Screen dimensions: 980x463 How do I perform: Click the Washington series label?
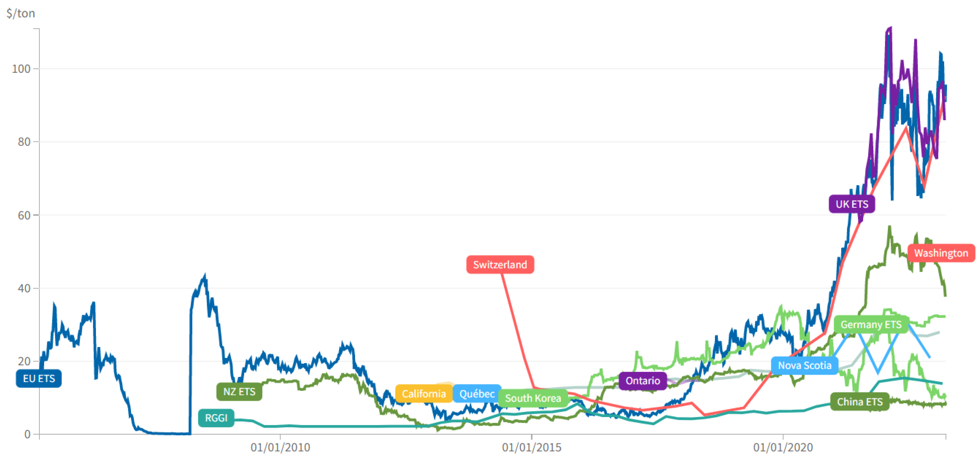click(x=941, y=253)
